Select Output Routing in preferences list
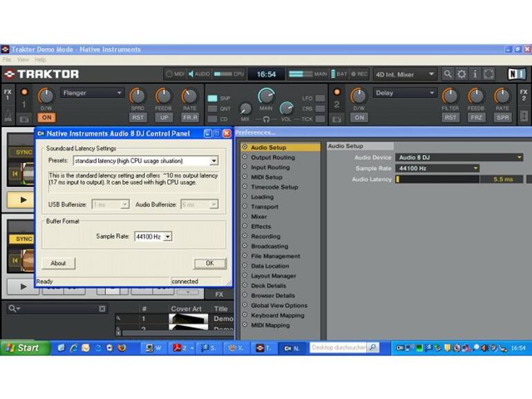This screenshot has width=532, height=399. 272,157
